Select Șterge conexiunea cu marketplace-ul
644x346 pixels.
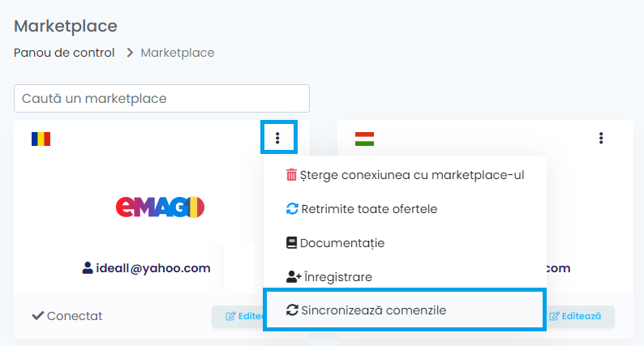tap(405, 175)
